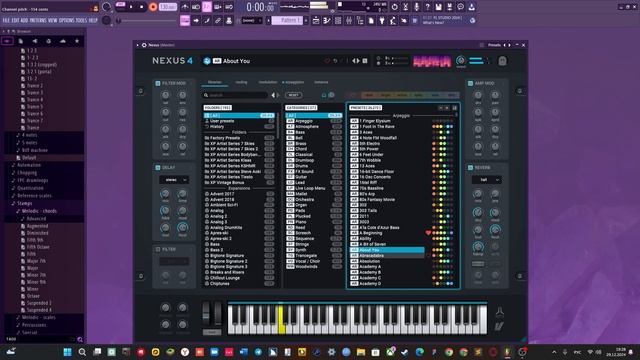Switch to the Nexus librarian tab
The width and height of the screenshot is (640, 360).
click(215, 82)
